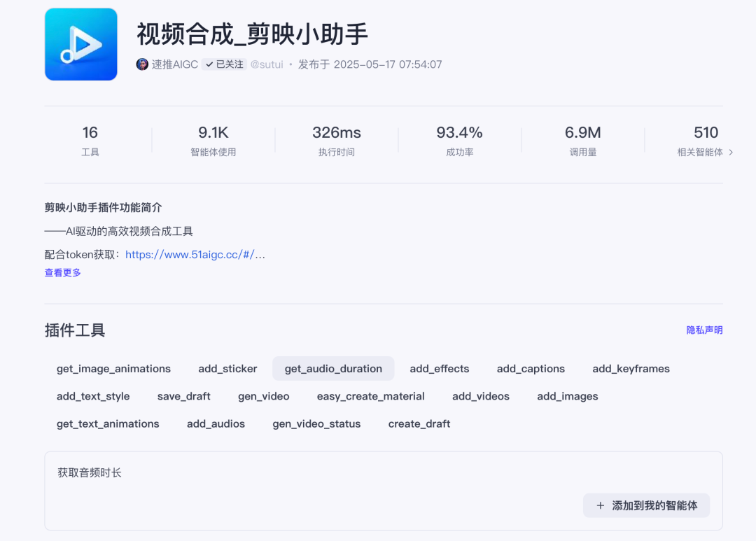
Task: Click the 6.9M 调用量 statistic
Action: click(583, 140)
